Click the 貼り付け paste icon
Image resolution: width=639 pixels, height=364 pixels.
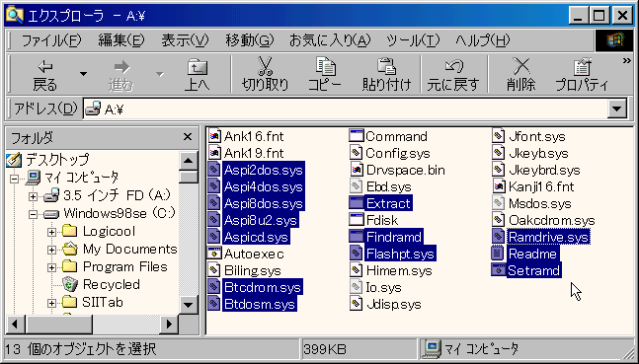click(386, 66)
